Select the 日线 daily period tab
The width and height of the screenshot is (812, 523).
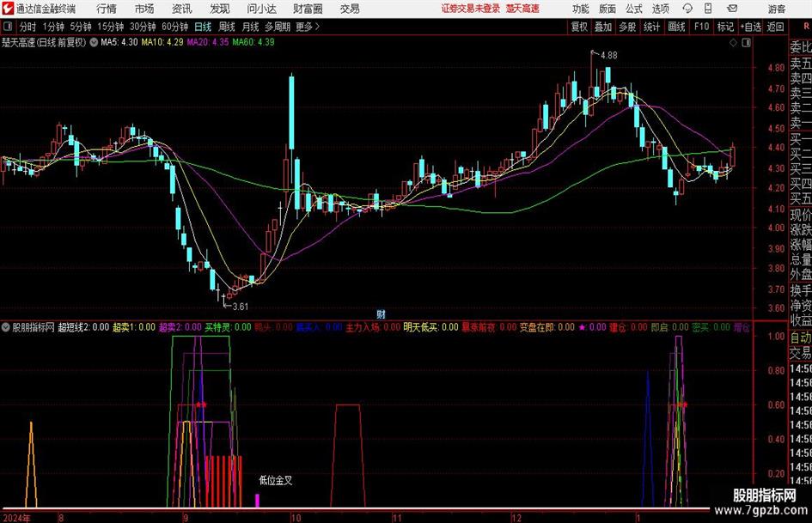pos(203,27)
